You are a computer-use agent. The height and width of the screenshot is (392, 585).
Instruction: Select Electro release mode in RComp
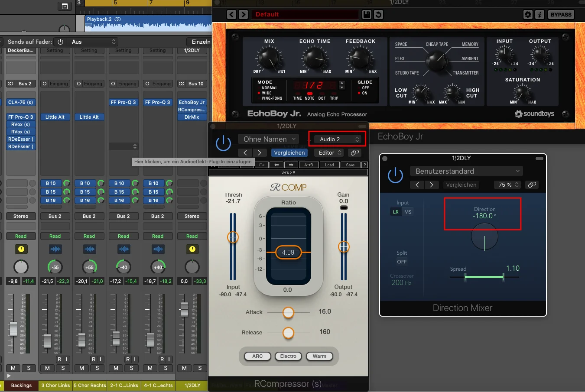(x=288, y=356)
